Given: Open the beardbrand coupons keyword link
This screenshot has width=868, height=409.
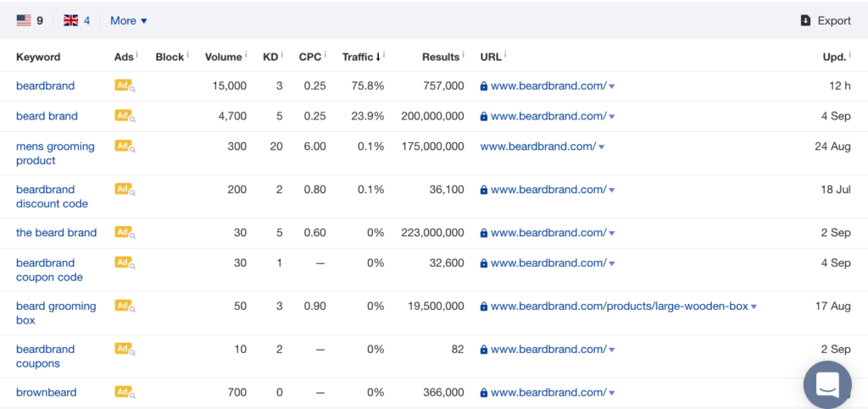Looking at the screenshot, I should pyautogui.click(x=46, y=356).
